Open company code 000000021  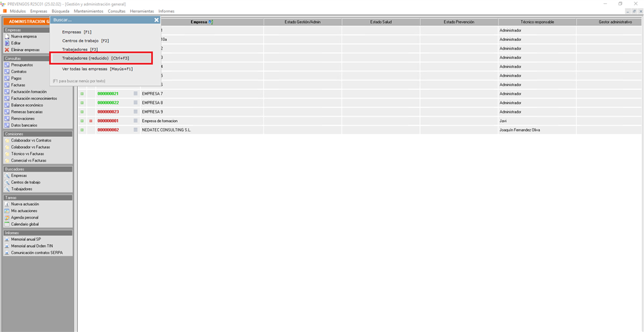coord(108,94)
